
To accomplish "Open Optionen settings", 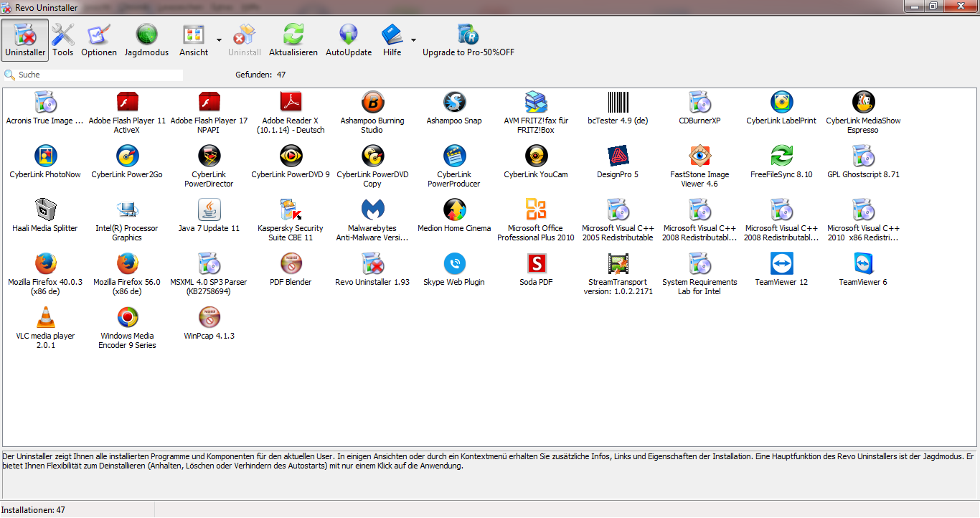I will point(99,40).
